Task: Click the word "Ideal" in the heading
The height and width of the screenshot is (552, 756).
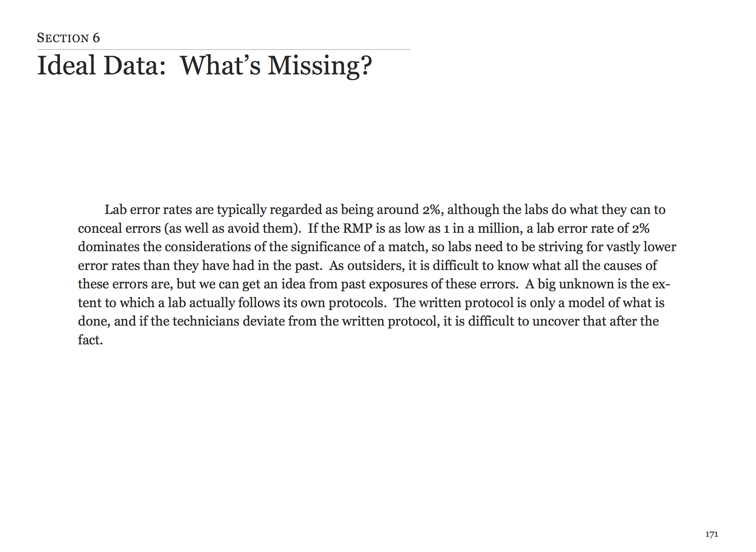Action: coord(66,66)
